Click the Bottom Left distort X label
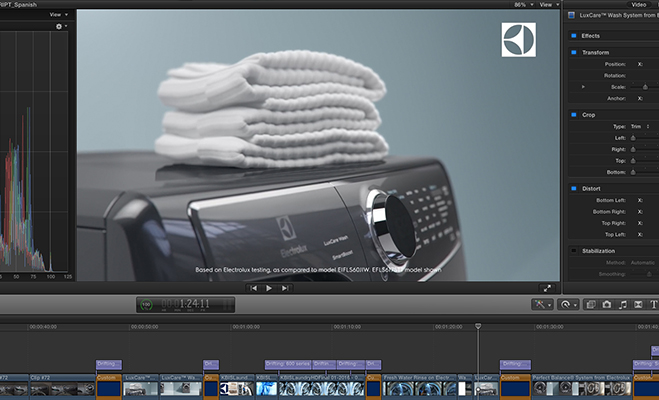The height and width of the screenshot is (400, 659). coord(640,200)
